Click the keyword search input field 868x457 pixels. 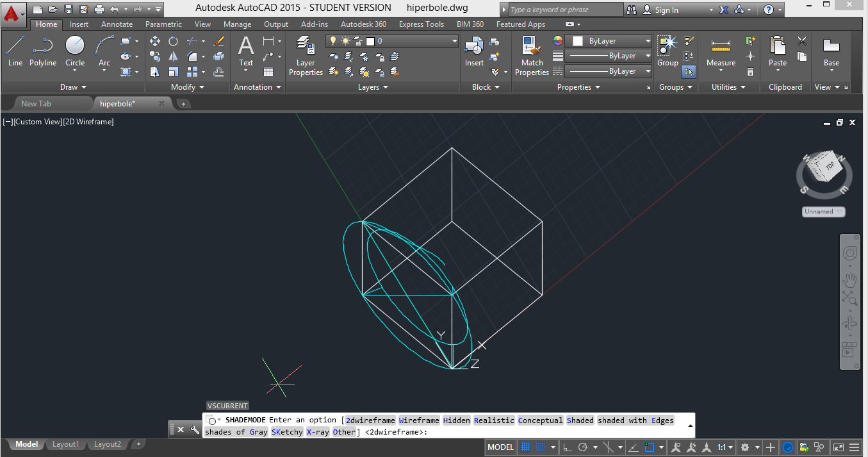tap(566, 10)
